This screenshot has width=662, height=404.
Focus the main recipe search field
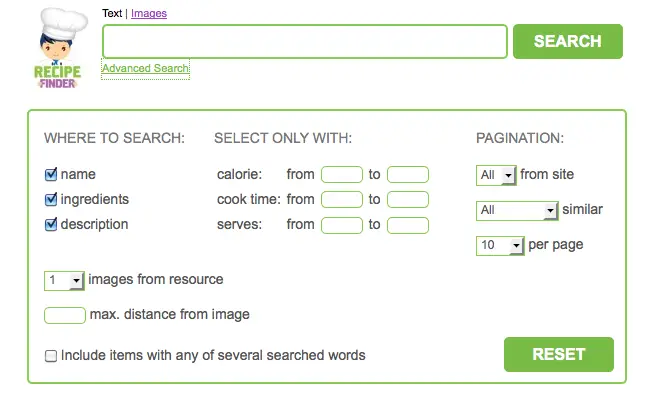[305, 42]
